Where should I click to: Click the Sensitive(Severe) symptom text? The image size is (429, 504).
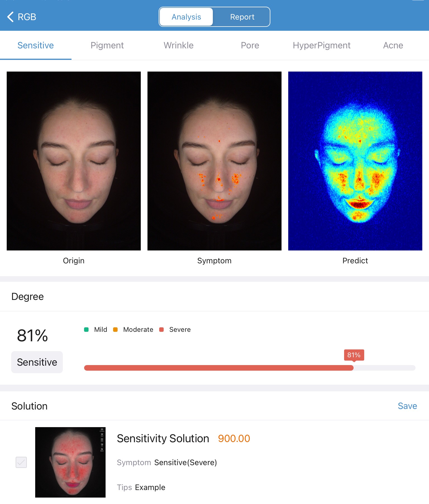click(x=185, y=462)
